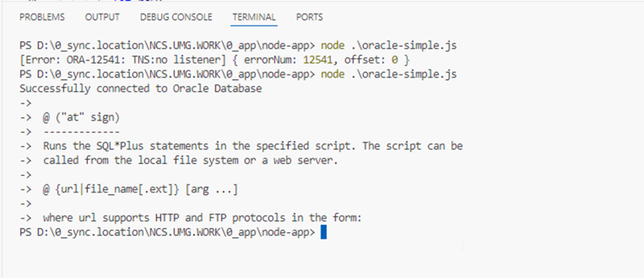Screen dimensions: 644x278
Task: Show the DEBUG CONSOLE tab
Action: [x=176, y=18]
